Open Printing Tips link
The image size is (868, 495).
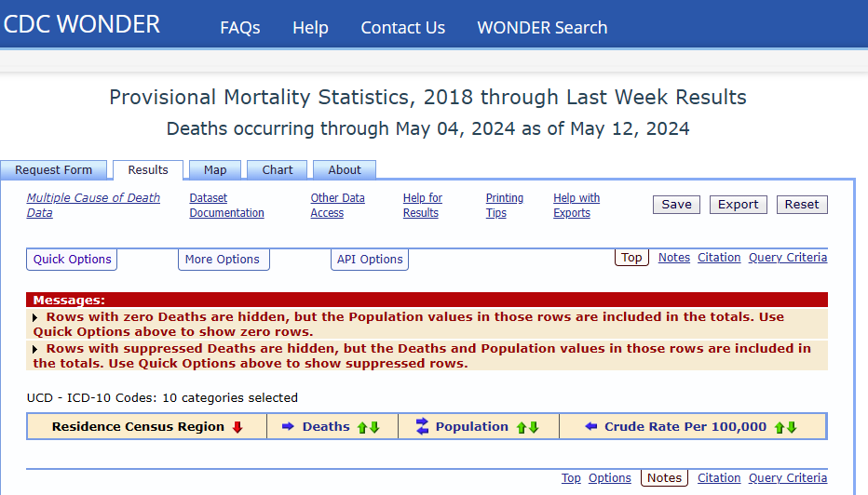pyautogui.click(x=504, y=206)
